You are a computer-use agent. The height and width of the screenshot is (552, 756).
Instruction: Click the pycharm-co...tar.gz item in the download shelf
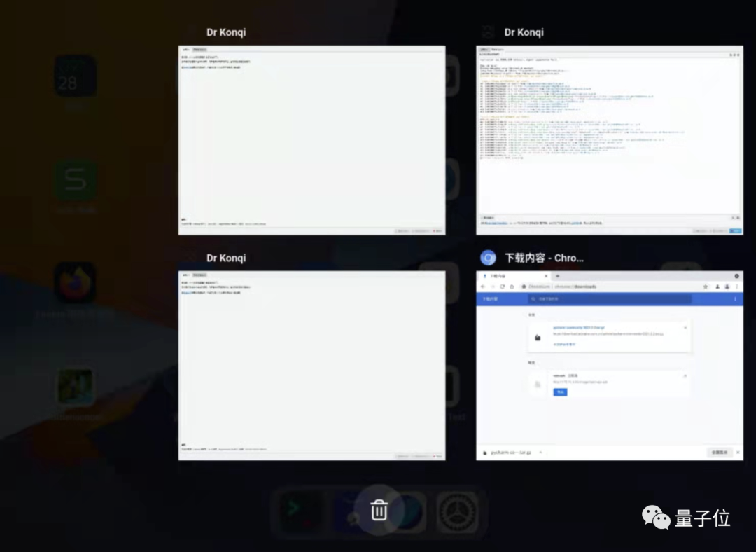pyautogui.click(x=510, y=453)
